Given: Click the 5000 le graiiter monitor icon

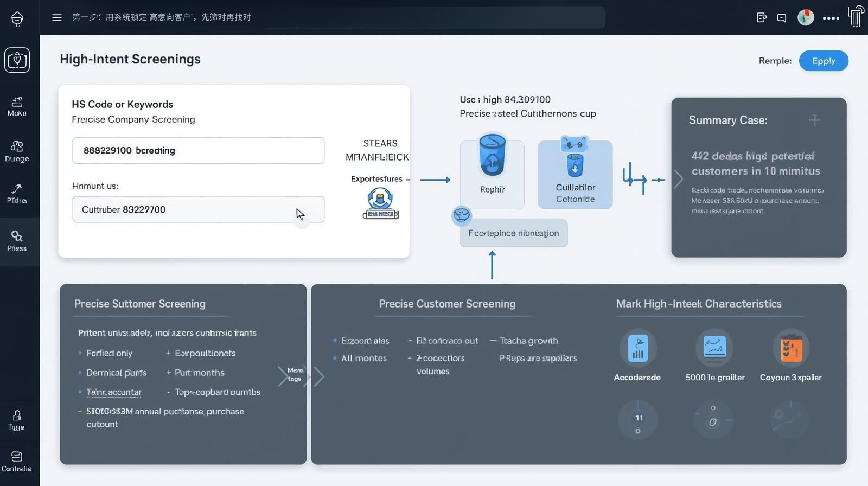Looking at the screenshot, I should pos(714,348).
